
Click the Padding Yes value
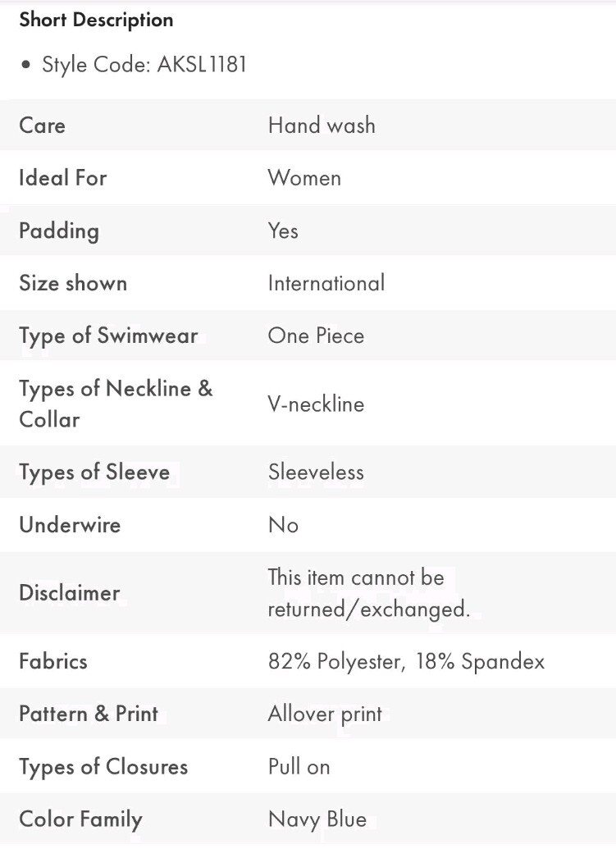(283, 231)
